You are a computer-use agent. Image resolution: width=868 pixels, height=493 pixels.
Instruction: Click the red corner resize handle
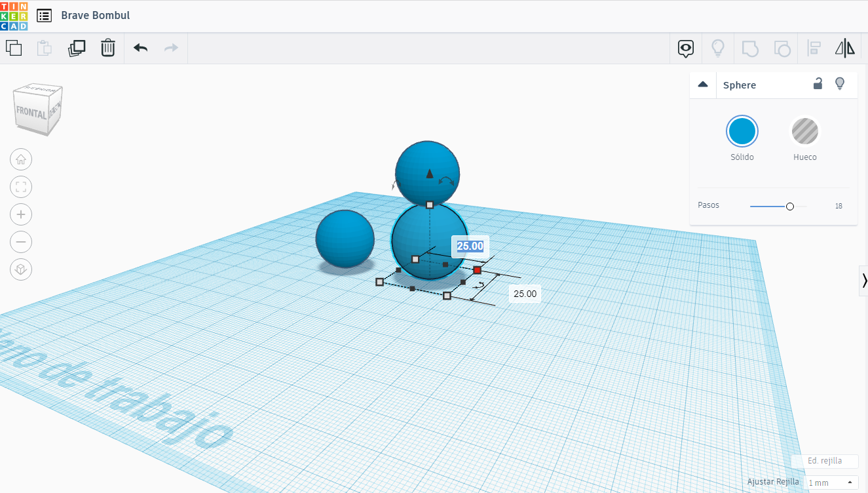tap(477, 270)
